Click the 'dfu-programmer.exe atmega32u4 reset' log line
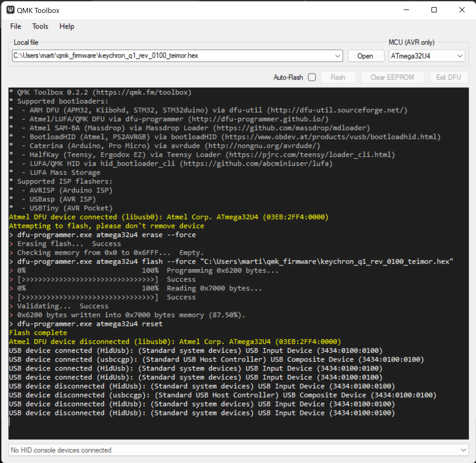The image size is (476, 463). click(86, 324)
